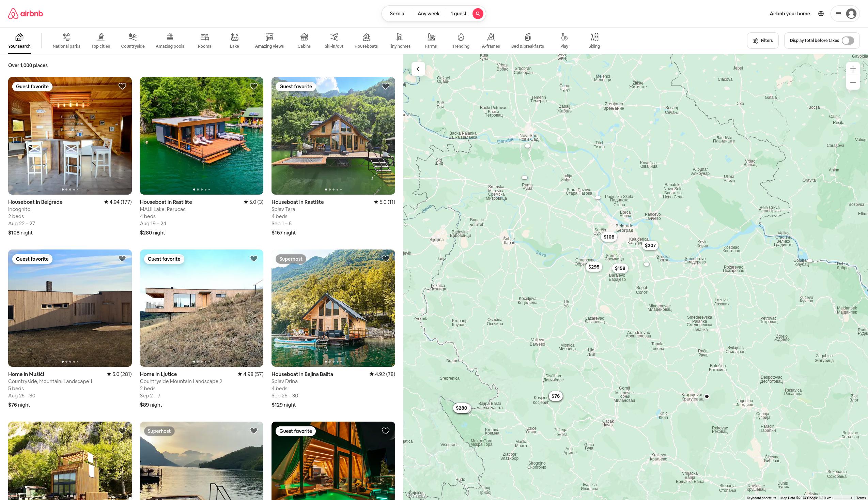Viewport: 868px width, 500px height.
Task: Select the Amazing views category
Action: pyautogui.click(x=269, y=41)
